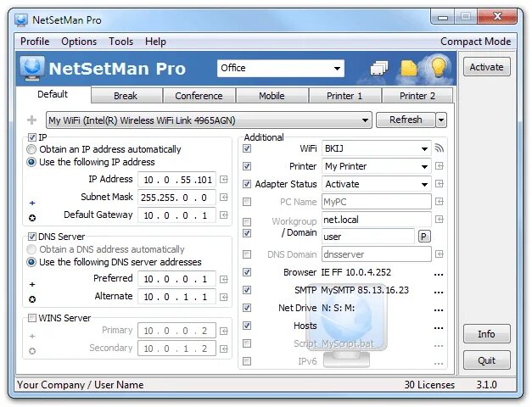Screen dimensions: 532x407
Task: Switch to the Conference profile tab
Action: pos(199,96)
